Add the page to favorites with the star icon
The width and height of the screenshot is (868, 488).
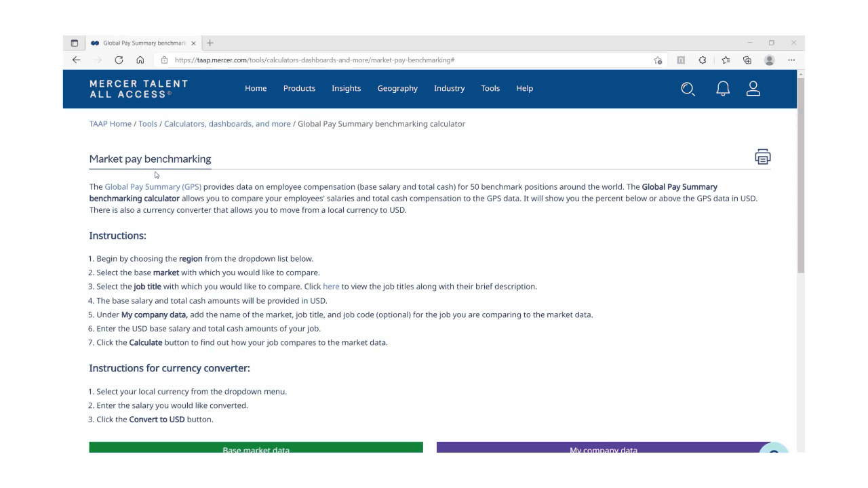726,60
